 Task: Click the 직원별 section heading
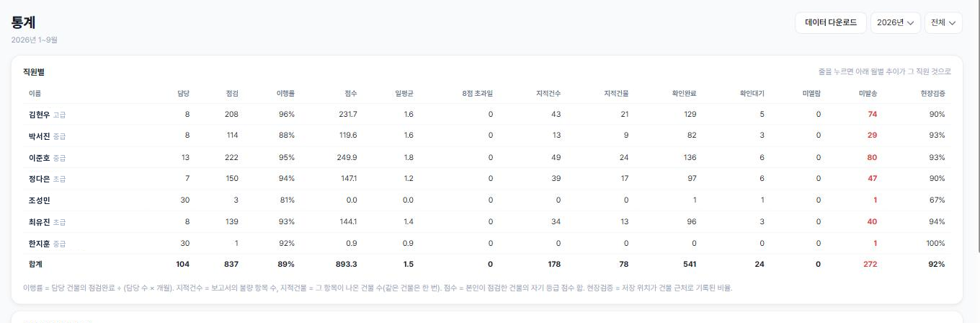[33, 72]
